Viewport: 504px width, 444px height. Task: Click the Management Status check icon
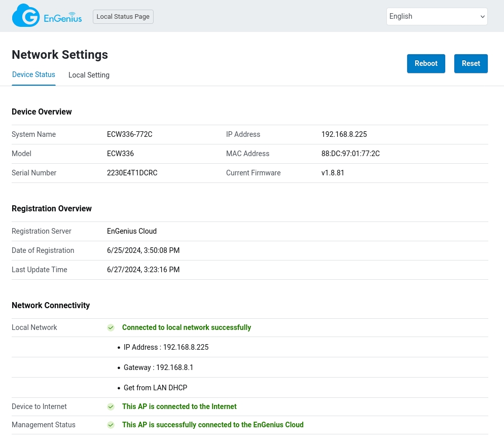[111, 425]
